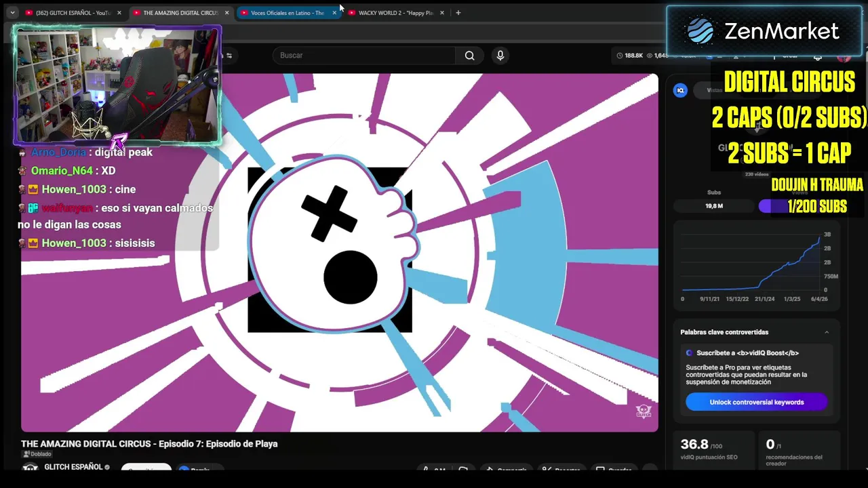Image resolution: width=868 pixels, height=488 pixels.
Task: Close the GLITCH ESPAÑOL browser tab
Action: pos(119,13)
